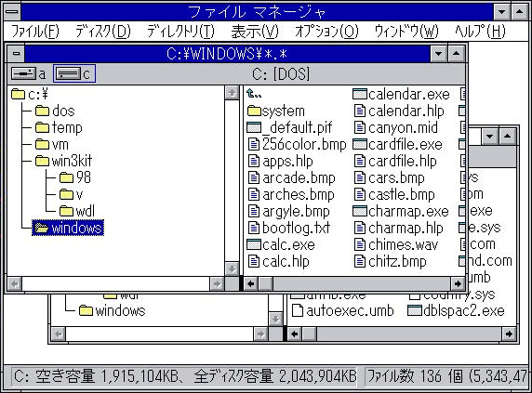This screenshot has height=393, width=532.
Task: Select cardfile.exe program
Action: (398, 144)
